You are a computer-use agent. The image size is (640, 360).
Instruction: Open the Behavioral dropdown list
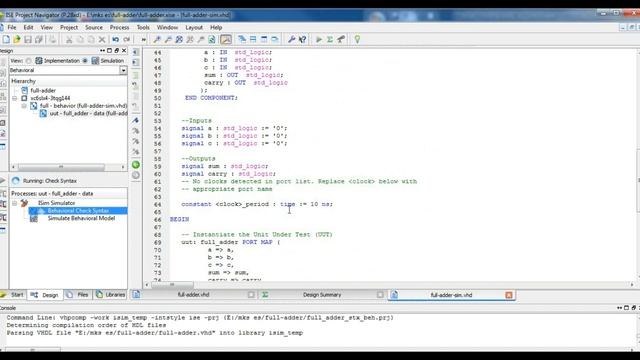[123, 70]
